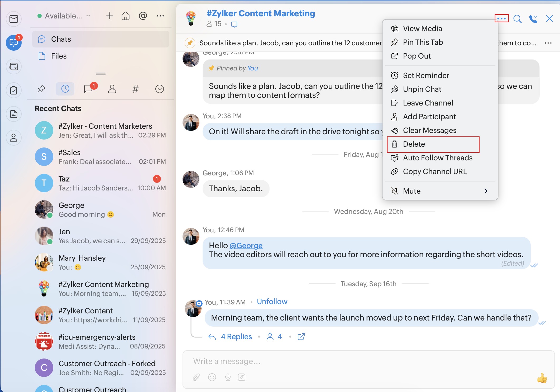This screenshot has height=392, width=560.
Task: Open the mail icon in left sidebar
Action: tap(14, 19)
